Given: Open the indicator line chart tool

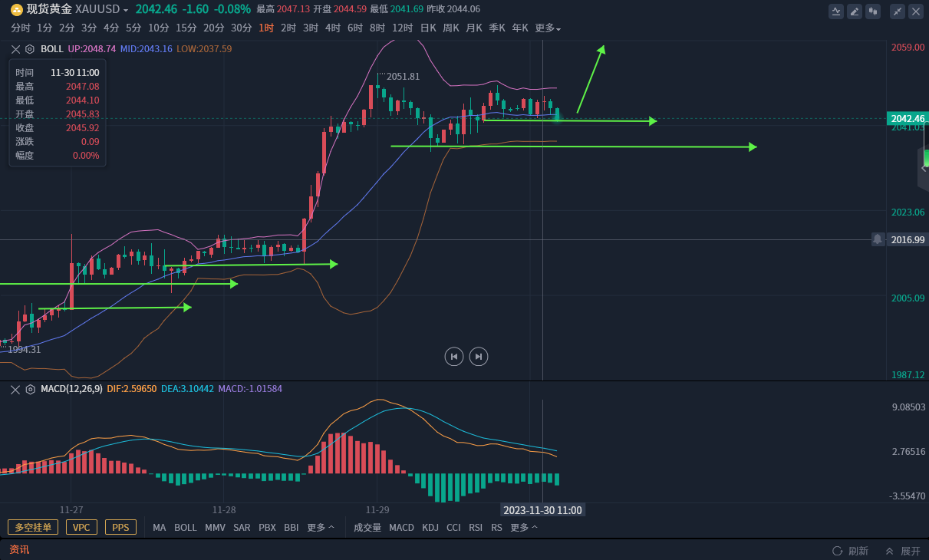Looking at the screenshot, I should [x=836, y=12].
